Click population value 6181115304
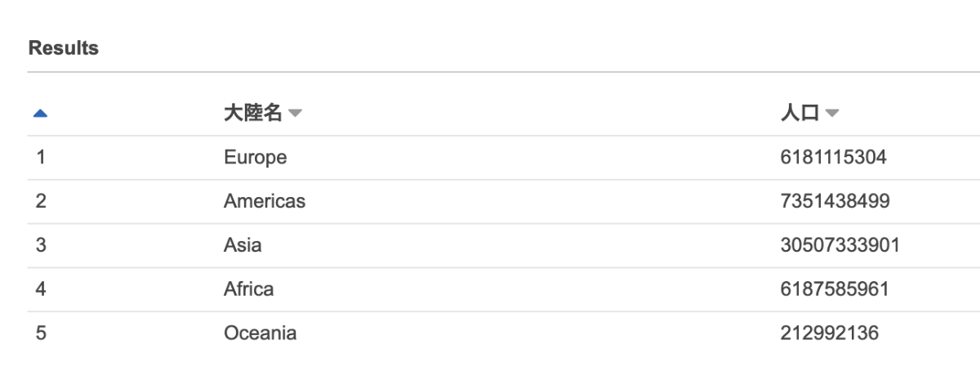Screen dimensions: 980x376 (834, 158)
